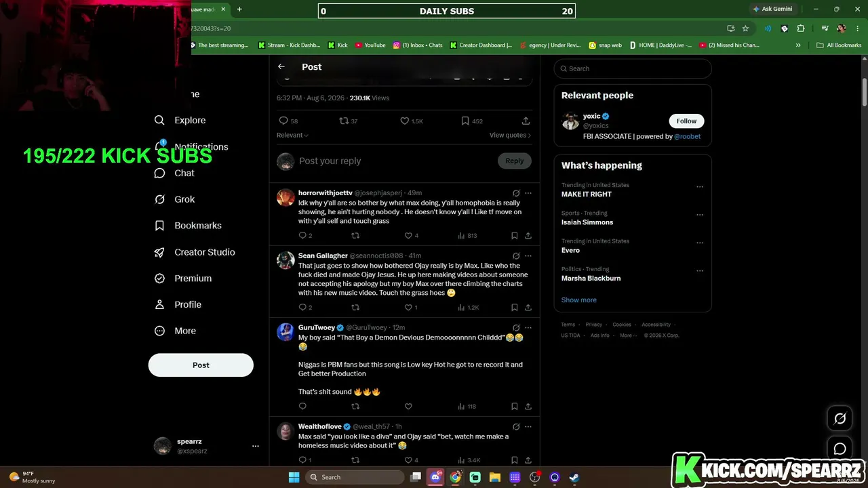868x488 pixels.
Task: Open Creator Studio in the sidebar
Action: pyautogui.click(x=195, y=252)
